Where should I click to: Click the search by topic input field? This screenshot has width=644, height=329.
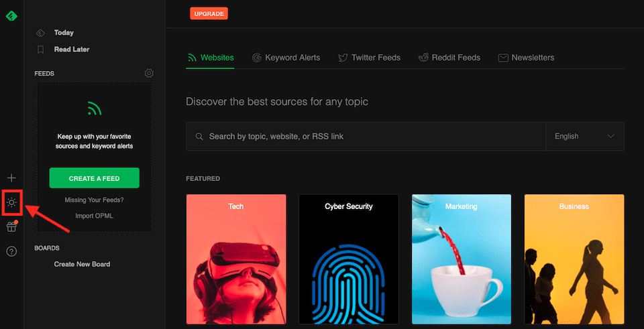coord(369,136)
